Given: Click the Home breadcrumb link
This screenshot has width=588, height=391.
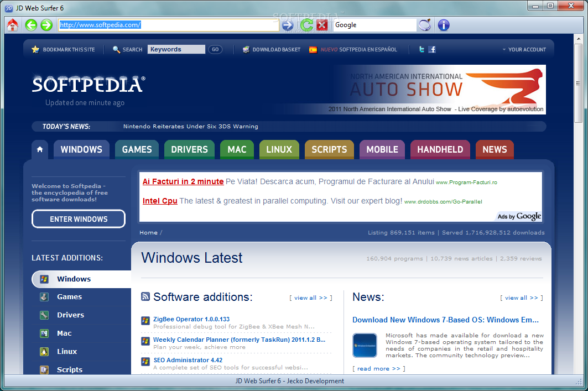Looking at the screenshot, I should click(148, 232).
